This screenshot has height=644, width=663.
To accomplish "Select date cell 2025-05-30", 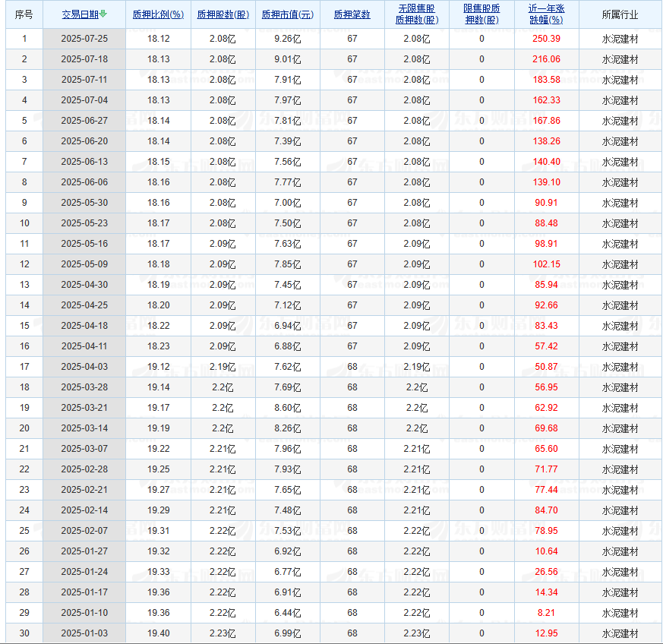I will pos(84,203).
